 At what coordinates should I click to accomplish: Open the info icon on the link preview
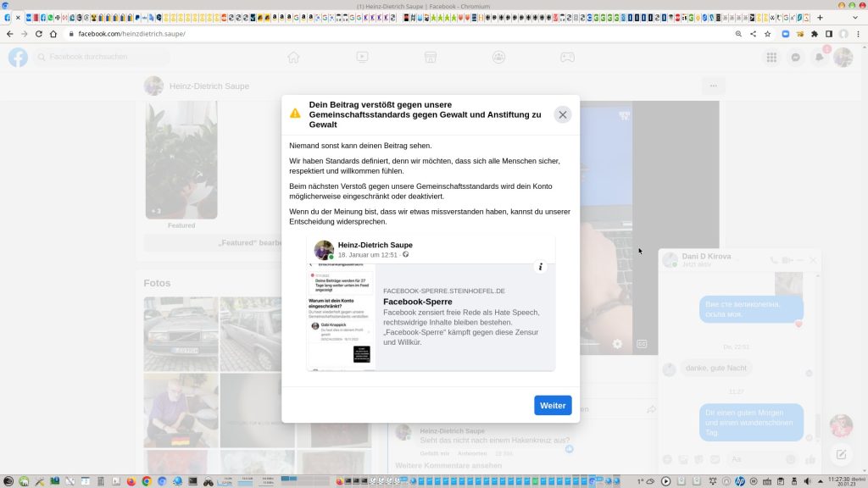coord(540,267)
